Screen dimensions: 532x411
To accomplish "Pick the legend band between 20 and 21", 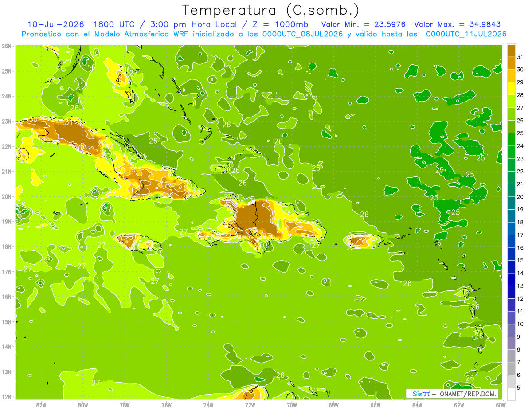I will [x=512, y=190].
